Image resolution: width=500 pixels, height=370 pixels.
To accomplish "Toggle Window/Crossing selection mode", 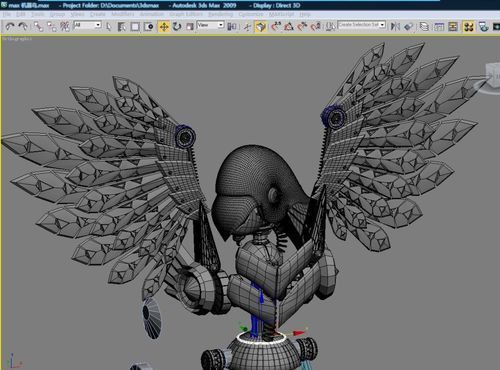I will [148, 26].
